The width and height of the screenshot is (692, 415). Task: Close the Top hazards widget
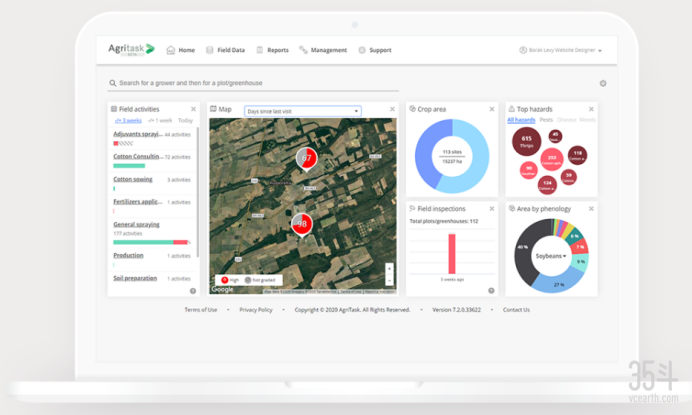591,109
